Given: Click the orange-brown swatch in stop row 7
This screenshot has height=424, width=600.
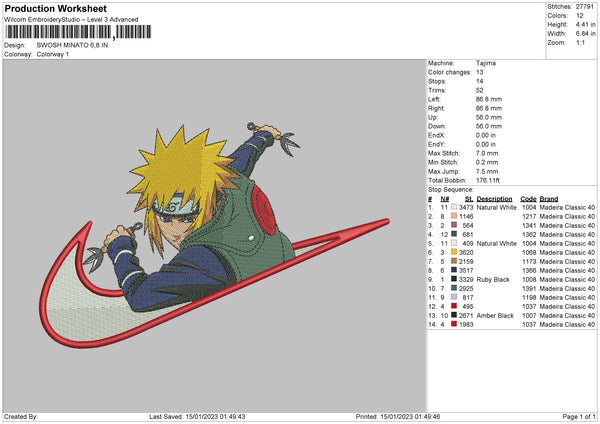Looking at the screenshot, I should pyautogui.click(x=454, y=261).
